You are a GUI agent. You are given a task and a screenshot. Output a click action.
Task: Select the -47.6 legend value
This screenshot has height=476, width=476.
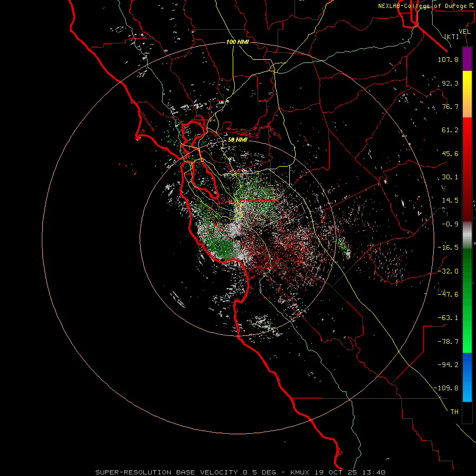448,294
